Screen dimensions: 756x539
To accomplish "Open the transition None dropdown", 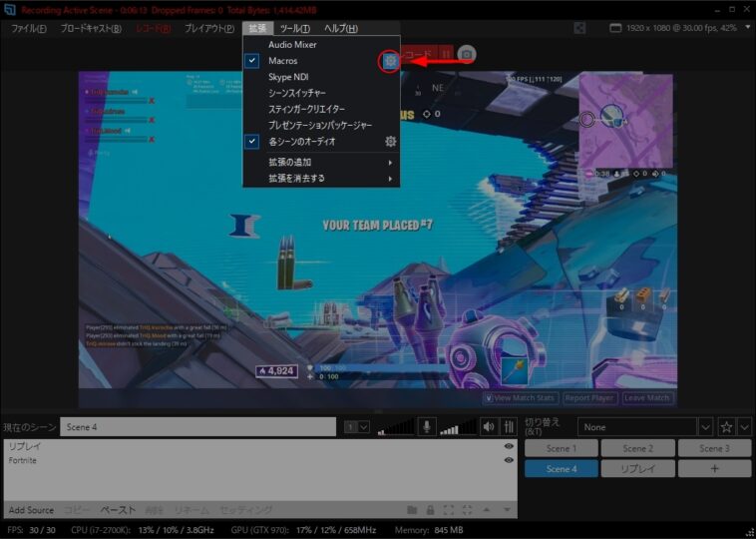I will tap(705, 427).
